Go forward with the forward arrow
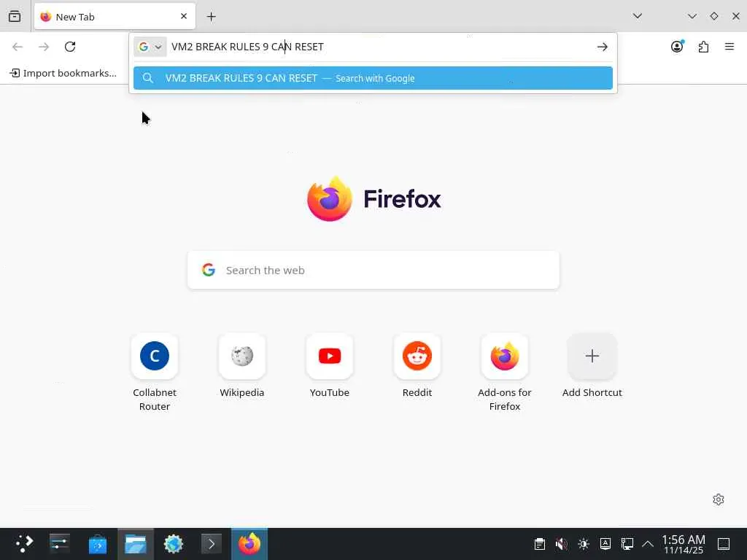Image resolution: width=747 pixels, height=560 pixels. [x=44, y=47]
